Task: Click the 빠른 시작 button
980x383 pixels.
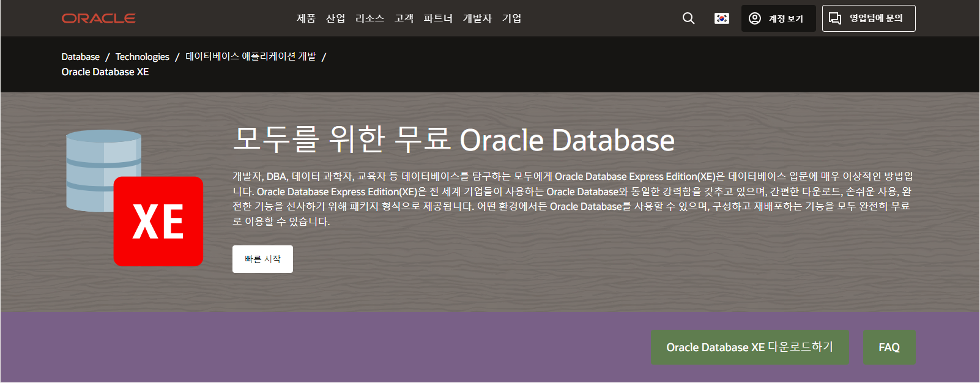Action: coord(262,259)
